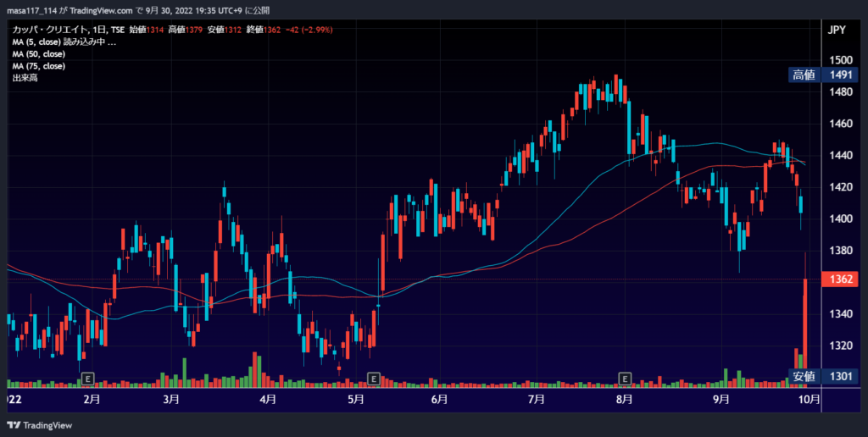
Task: Select the 出来高 volume indicator label
Action: click(25, 78)
